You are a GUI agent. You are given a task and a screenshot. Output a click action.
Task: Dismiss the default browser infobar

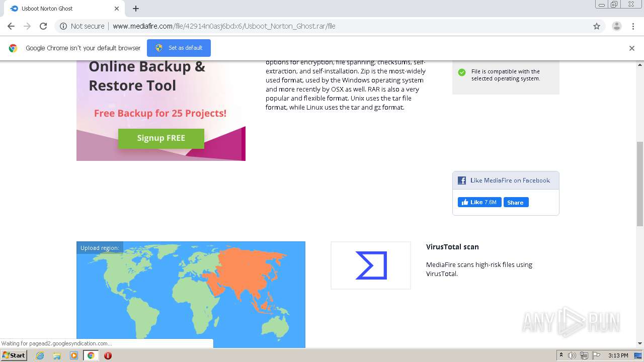click(x=632, y=48)
